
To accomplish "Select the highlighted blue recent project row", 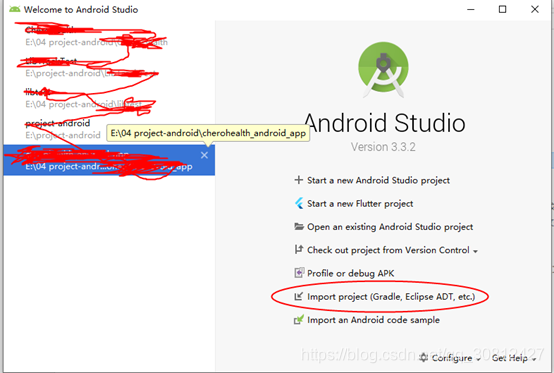I will pos(109,160).
